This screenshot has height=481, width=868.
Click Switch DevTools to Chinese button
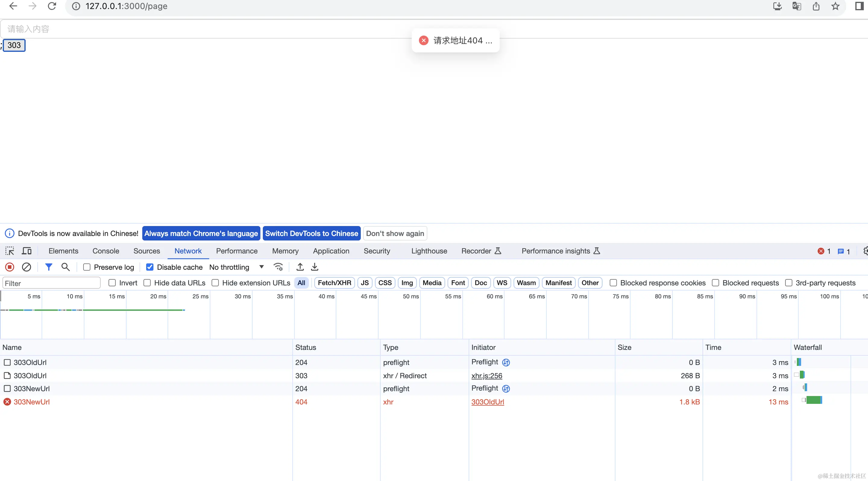coord(311,234)
